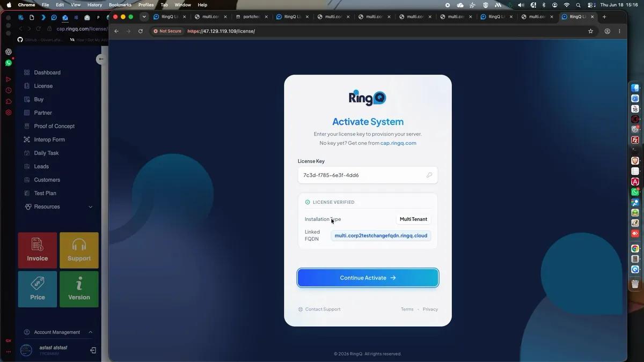
Task: Open FileZilla from the right dock
Action: click(635, 140)
